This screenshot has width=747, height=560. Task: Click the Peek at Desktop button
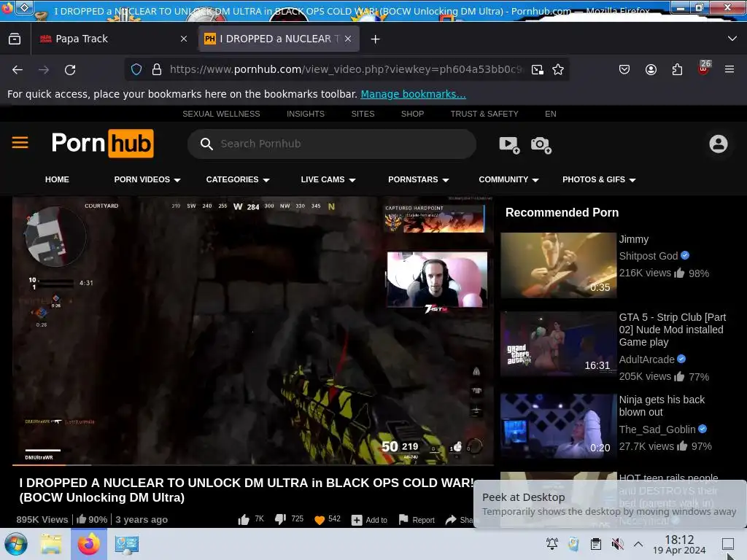pyautogui.click(x=727, y=544)
